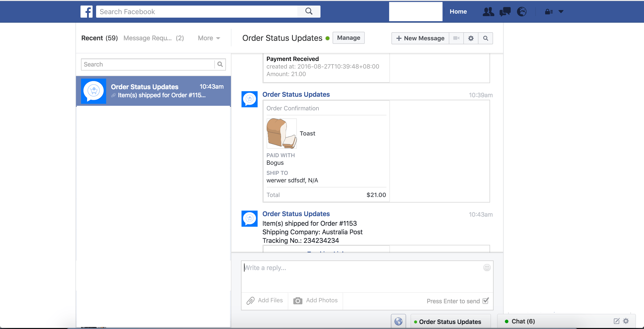Expand the More conversations dropdown

pos(209,38)
